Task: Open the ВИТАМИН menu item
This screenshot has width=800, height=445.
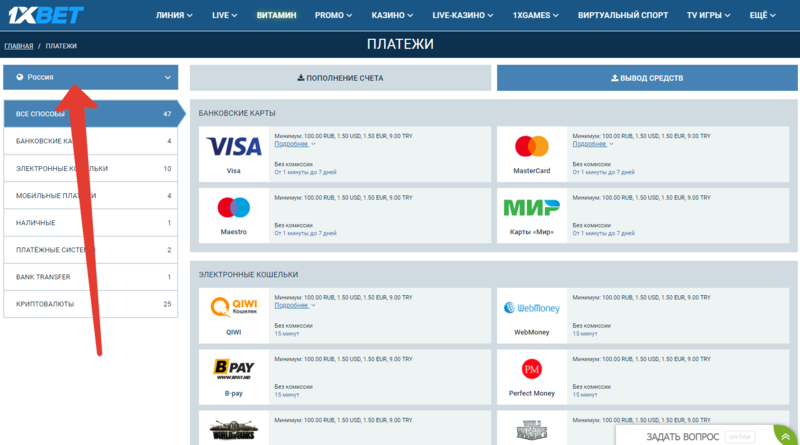Action: coord(276,15)
